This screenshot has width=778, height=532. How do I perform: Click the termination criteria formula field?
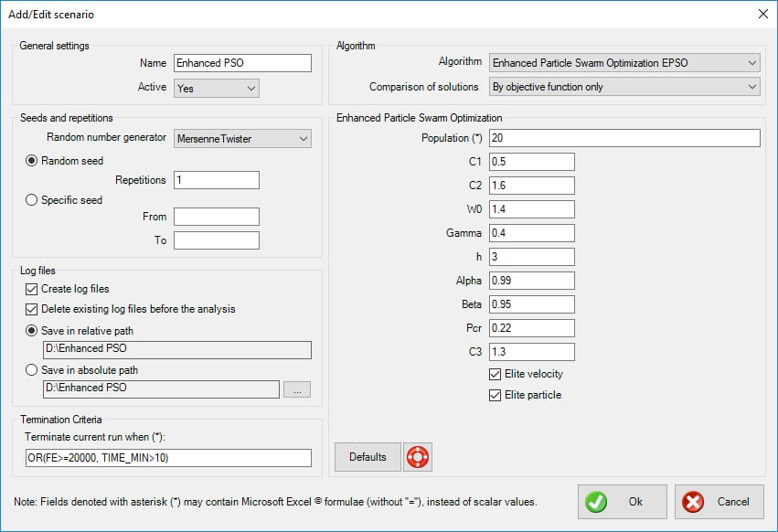click(x=168, y=458)
